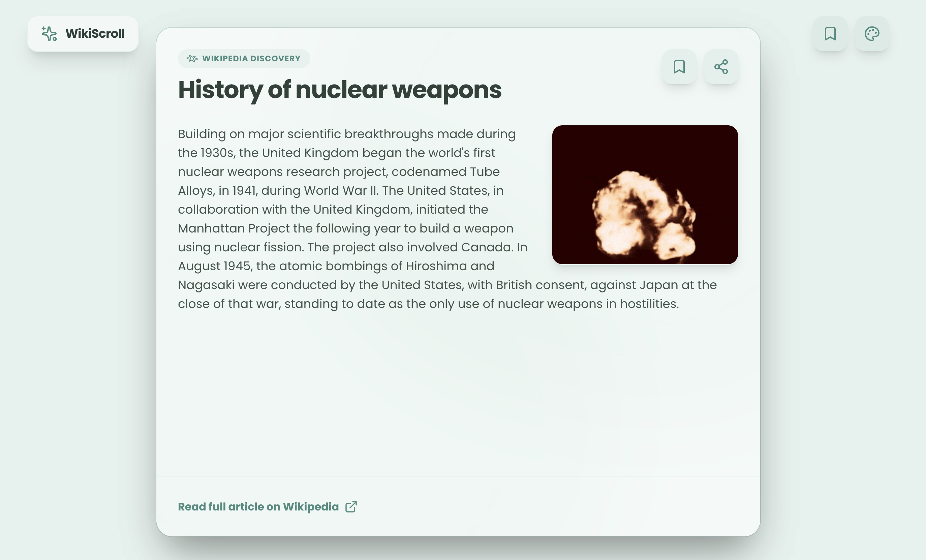926x560 pixels.
Task: Open Read full article on Wikipedia link
Action: coord(258,507)
